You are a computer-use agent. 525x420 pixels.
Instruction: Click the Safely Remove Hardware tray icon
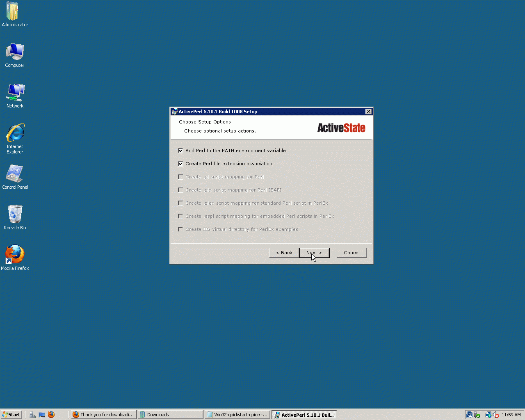pyautogui.click(x=477, y=415)
